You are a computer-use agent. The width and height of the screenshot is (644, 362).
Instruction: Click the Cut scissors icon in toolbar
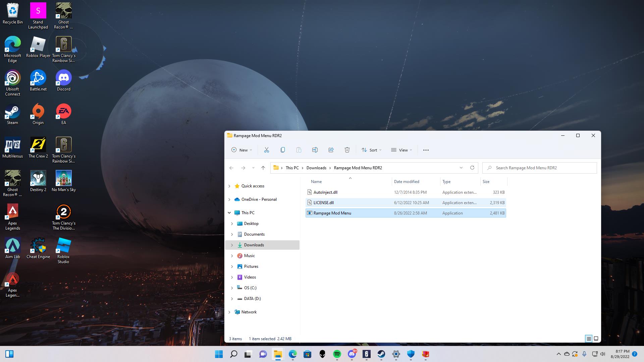[267, 150]
